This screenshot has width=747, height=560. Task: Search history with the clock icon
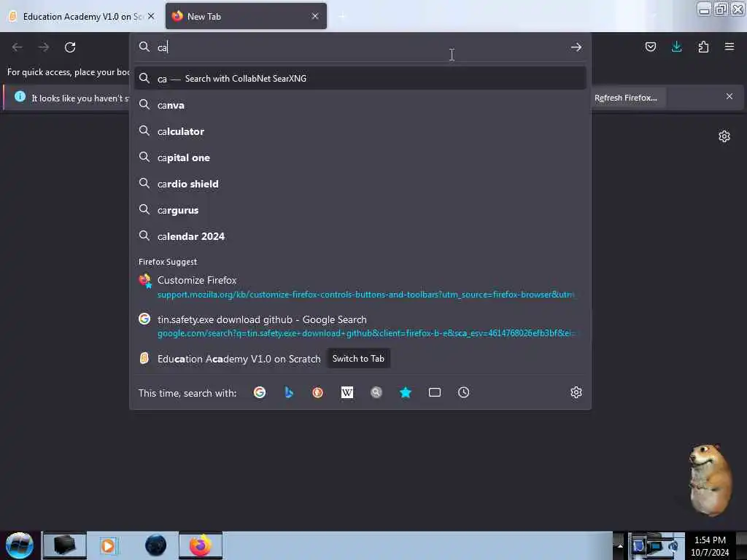point(463,392)
